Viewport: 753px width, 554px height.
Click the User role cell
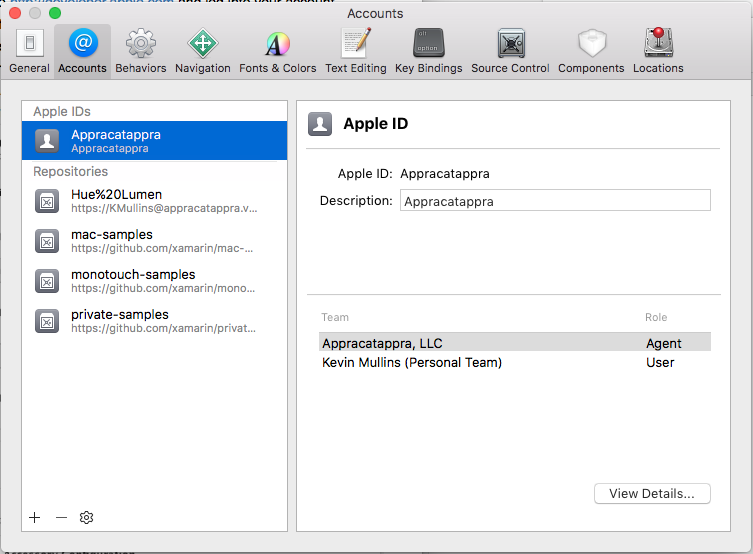point(660,362)
